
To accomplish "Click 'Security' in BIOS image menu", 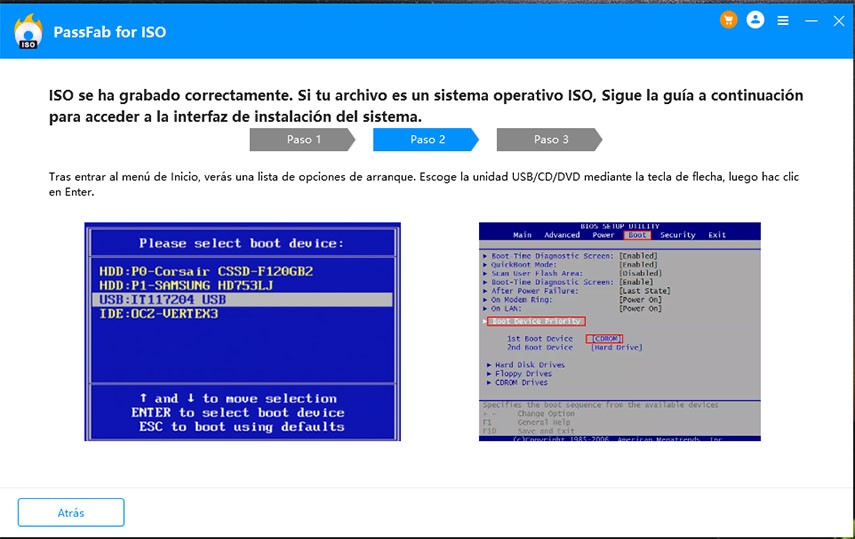I will (678, 235).
